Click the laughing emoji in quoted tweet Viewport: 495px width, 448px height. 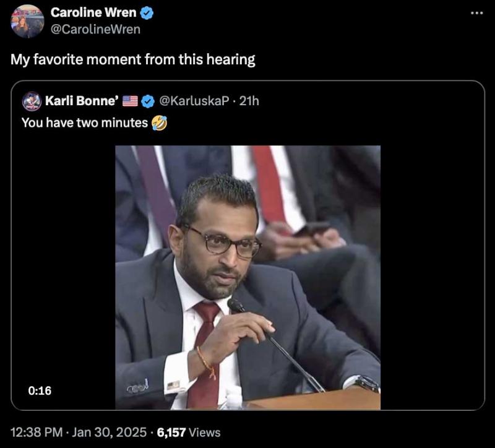click(159, 123)
